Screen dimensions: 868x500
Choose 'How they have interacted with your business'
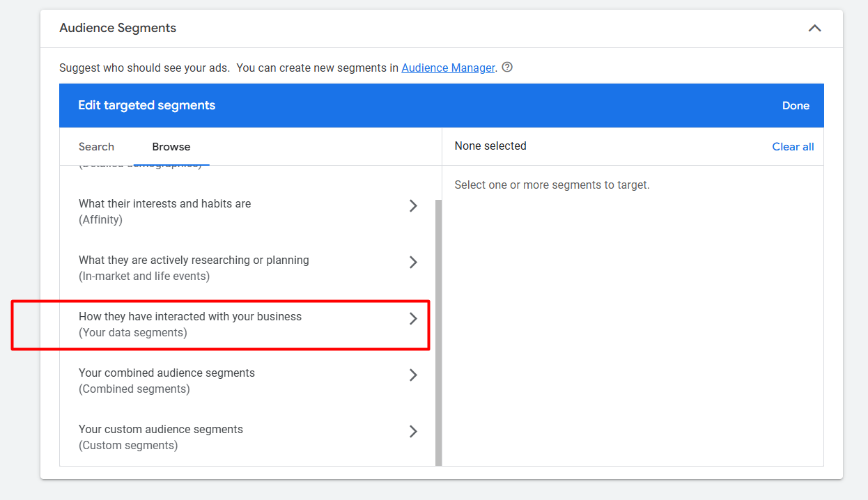coord(190,317)
